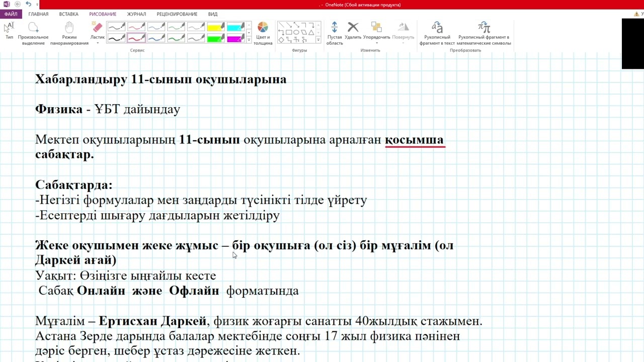Image resolution: width=644 pixels, height=362 pixels.
Task: Switch to the РИСОВАНИЕ tab
Action: [103, 14]
